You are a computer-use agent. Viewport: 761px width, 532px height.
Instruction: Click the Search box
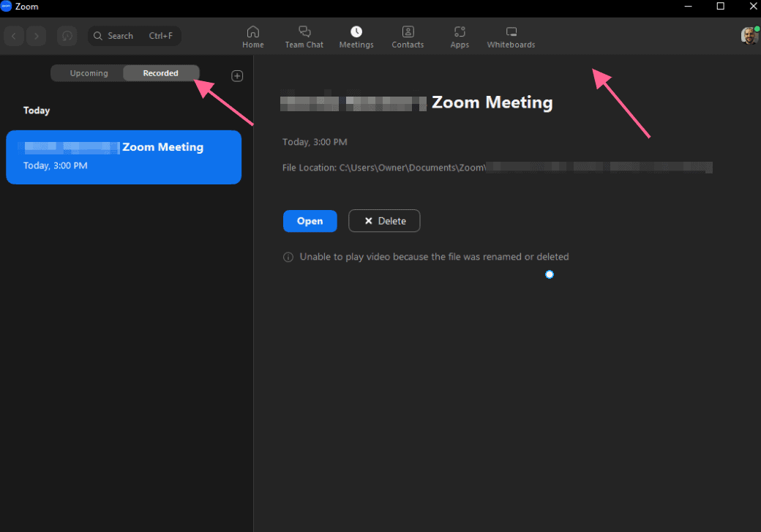(x=135, y=36)
